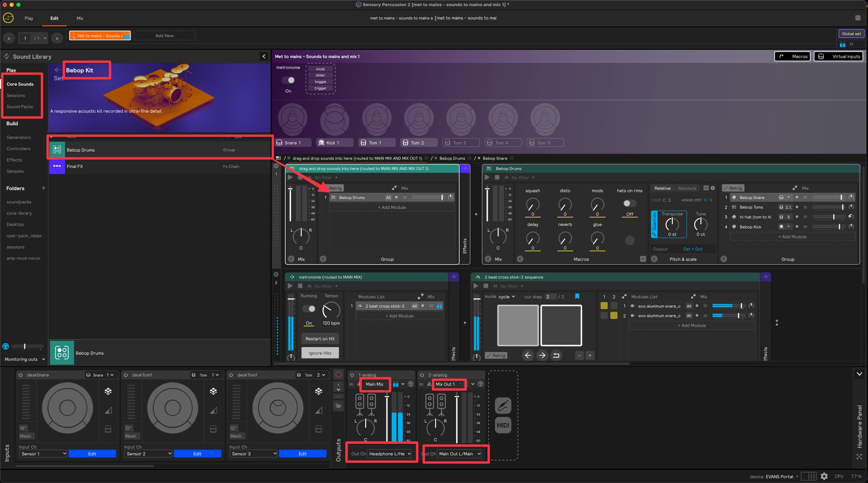Open the Bebop Drums group icon
Screen dimensions: 868x483
point(57,150)
